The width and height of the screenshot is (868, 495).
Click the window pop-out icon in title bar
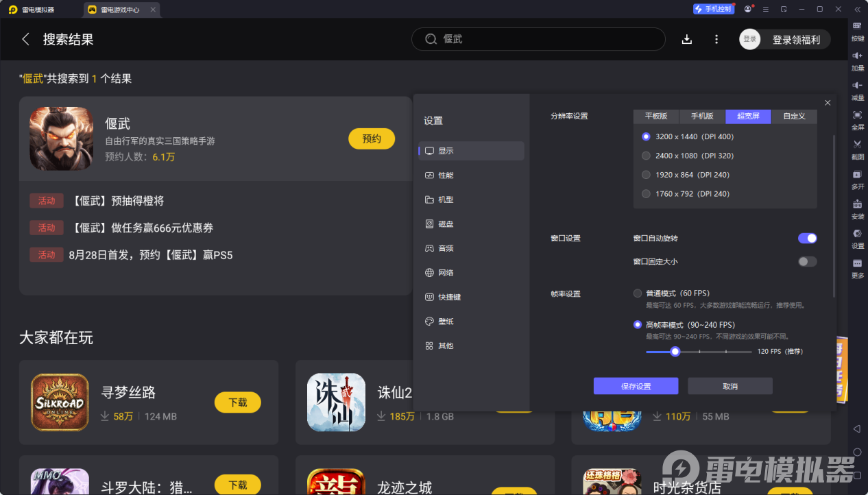tap(784, 9)
